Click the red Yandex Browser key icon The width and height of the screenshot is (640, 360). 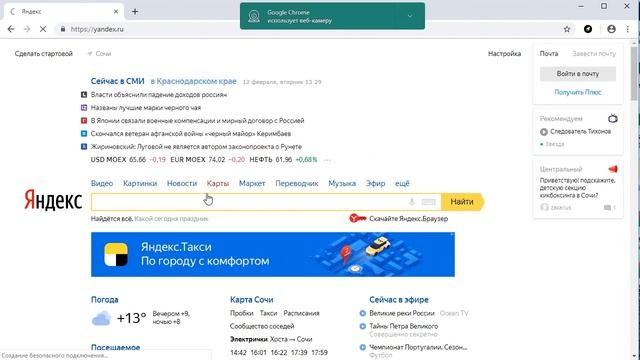coord(358,218)
